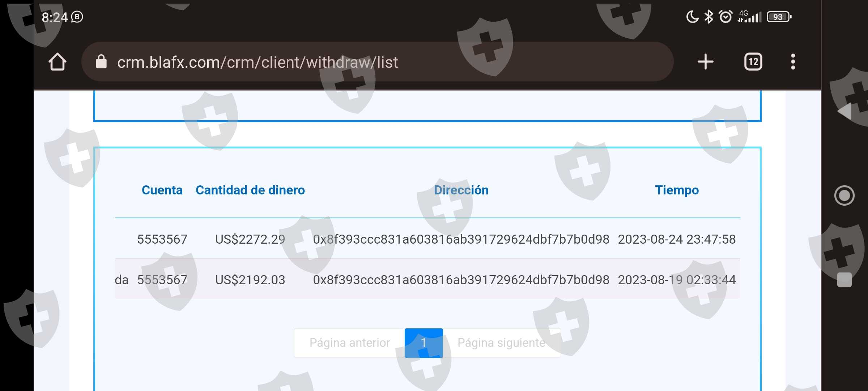This screenshot has width=868, height=391.
Task: Open the tab switcher showing 12
Action: (x=753, y=62)
